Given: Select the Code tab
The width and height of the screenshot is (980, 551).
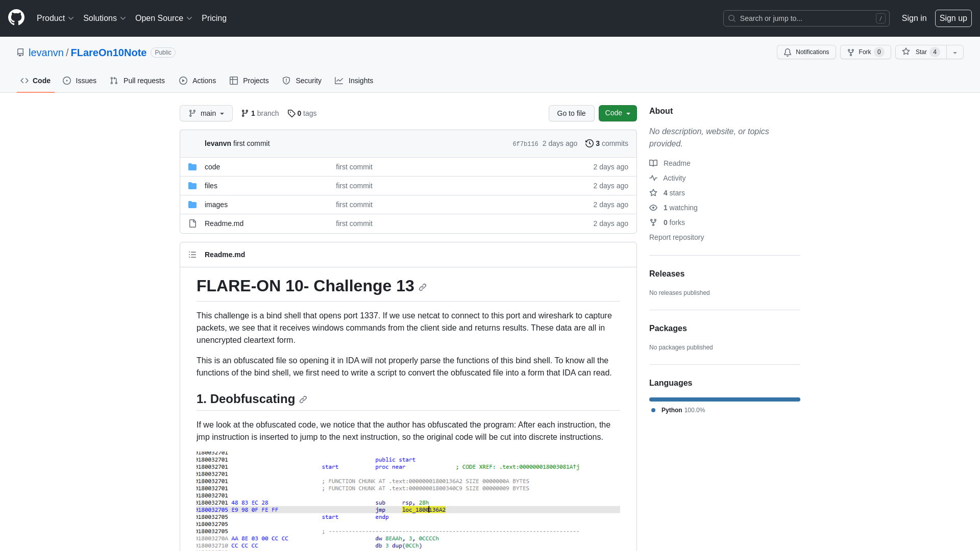Looking at the screenshot, I should click(35, 81).
